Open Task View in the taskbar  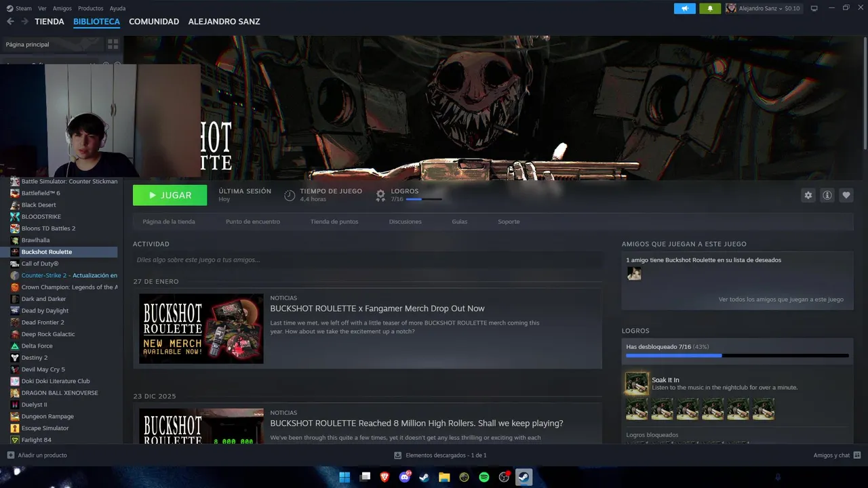[x=365, y=477]
